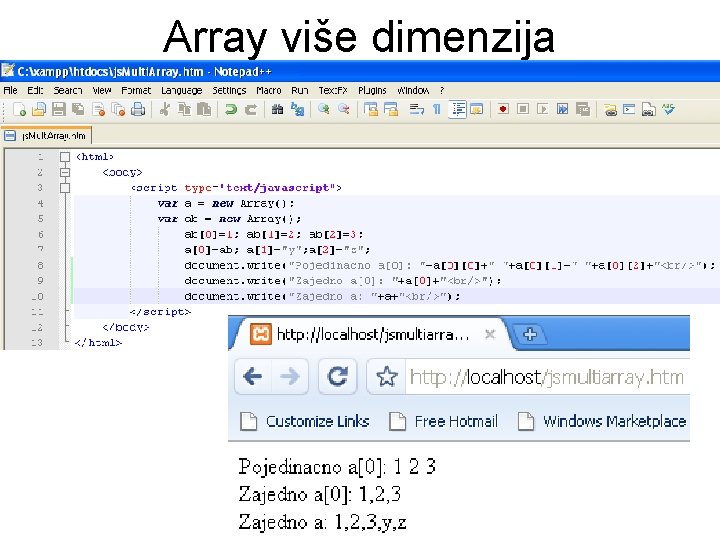Screen dimensions: 720x540
Task: Save the current file via Save icon
Action: (x=59, y=109)
